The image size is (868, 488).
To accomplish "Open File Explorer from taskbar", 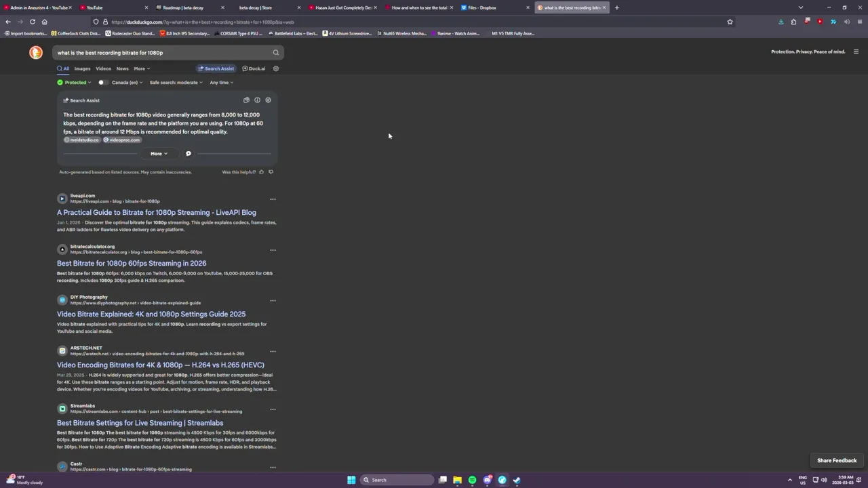I will pos(457,480).
